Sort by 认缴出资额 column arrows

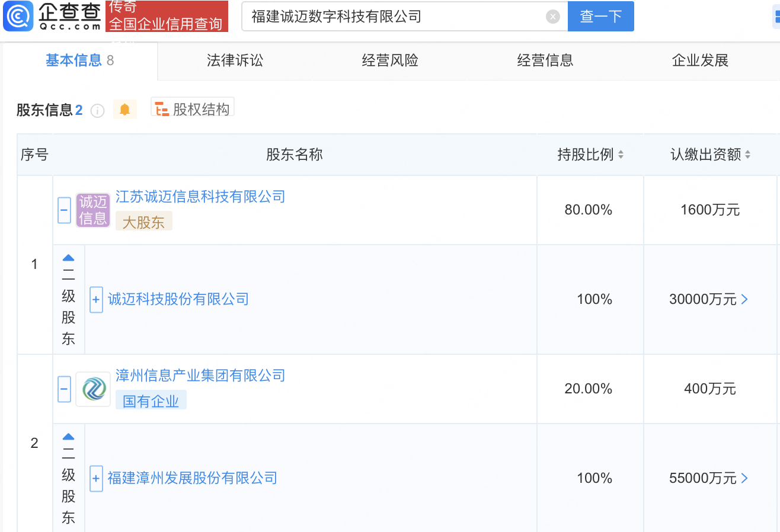(x=747, y=155)
